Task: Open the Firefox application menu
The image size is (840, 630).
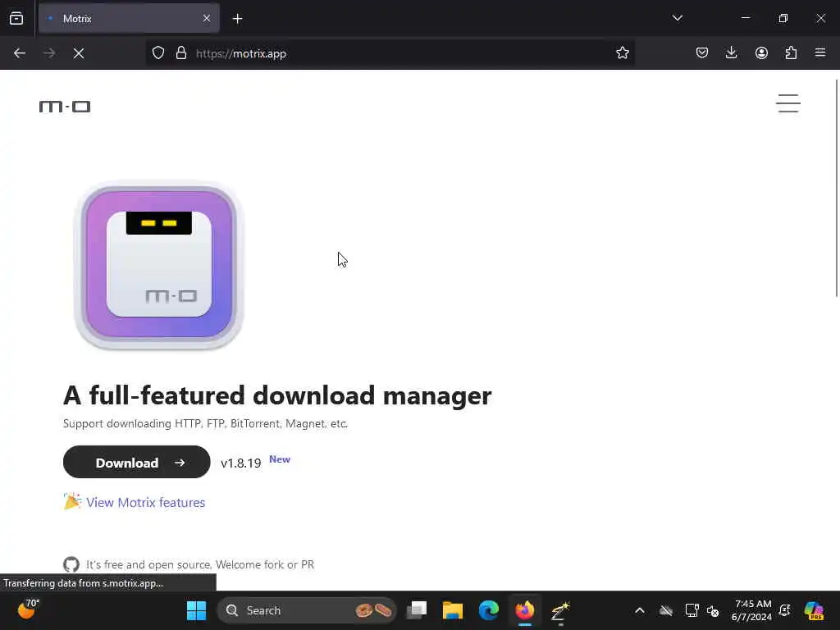Action: pos(820,52)
